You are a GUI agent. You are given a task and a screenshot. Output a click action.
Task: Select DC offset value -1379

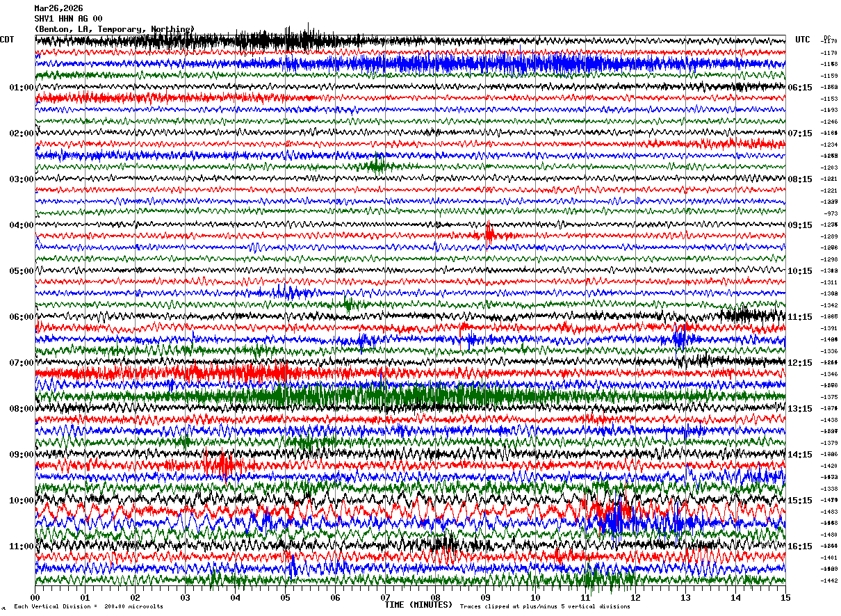(x=830, y=443)
